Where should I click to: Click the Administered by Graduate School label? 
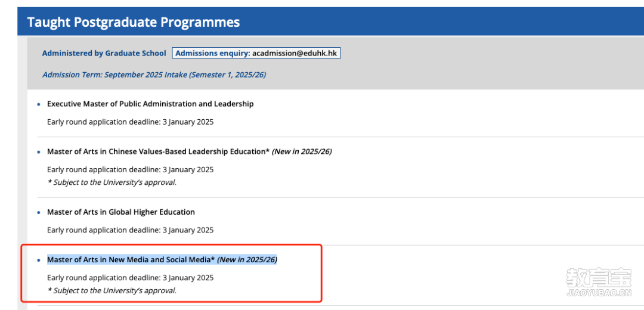point(104,54)
